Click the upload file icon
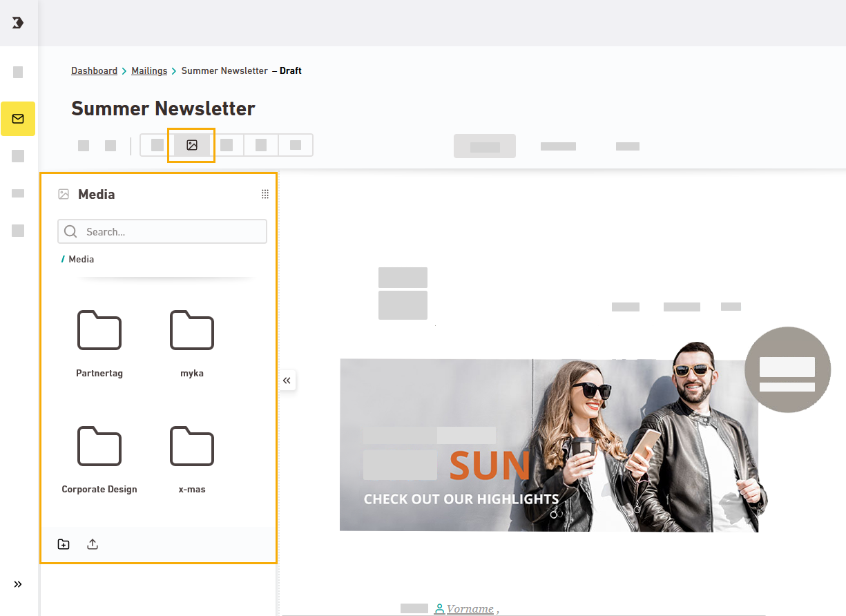The image size is (846, 616). click(x=93, y=544)
